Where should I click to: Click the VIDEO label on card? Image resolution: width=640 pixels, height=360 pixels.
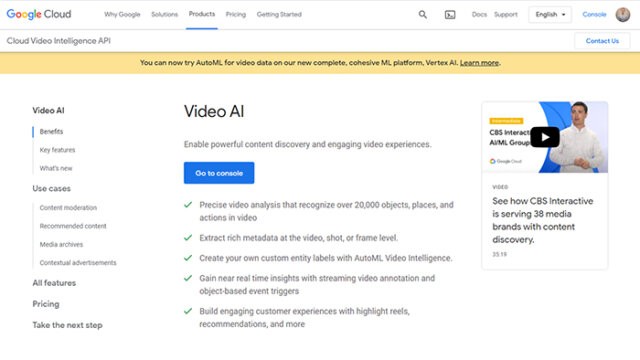click(500, 187)
